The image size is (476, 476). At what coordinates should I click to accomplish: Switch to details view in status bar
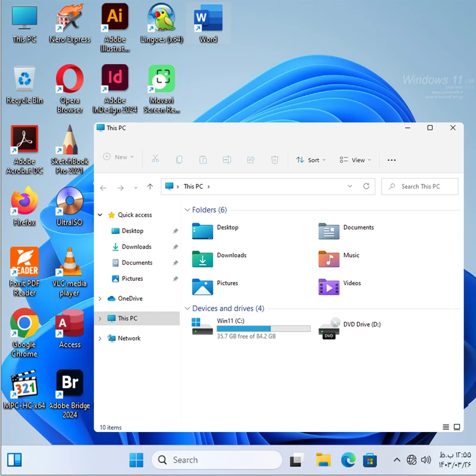446,427
